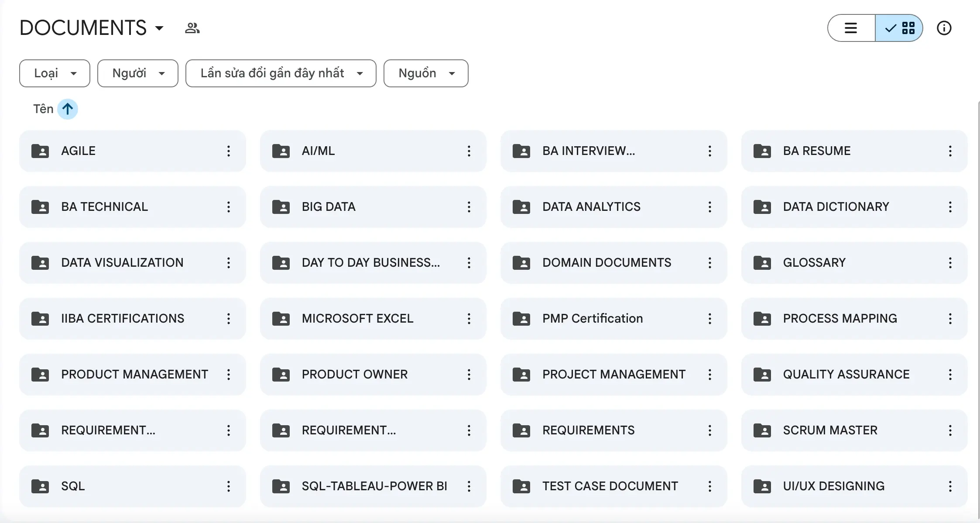Viewport: 980px width, 523px height.
Task: Reverse sort direction arrow next to Tên
Action: pyautogui.click(x=68, y=109)
